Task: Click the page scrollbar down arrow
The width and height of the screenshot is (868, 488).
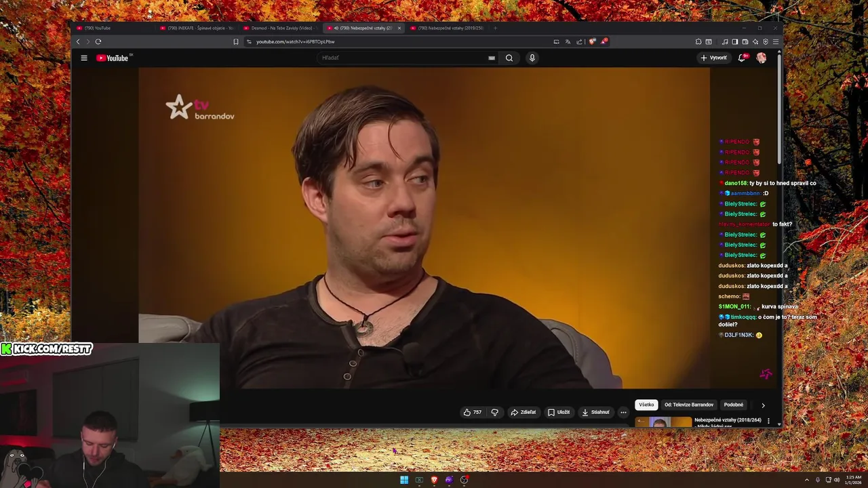Action: (x=779, y=424)
